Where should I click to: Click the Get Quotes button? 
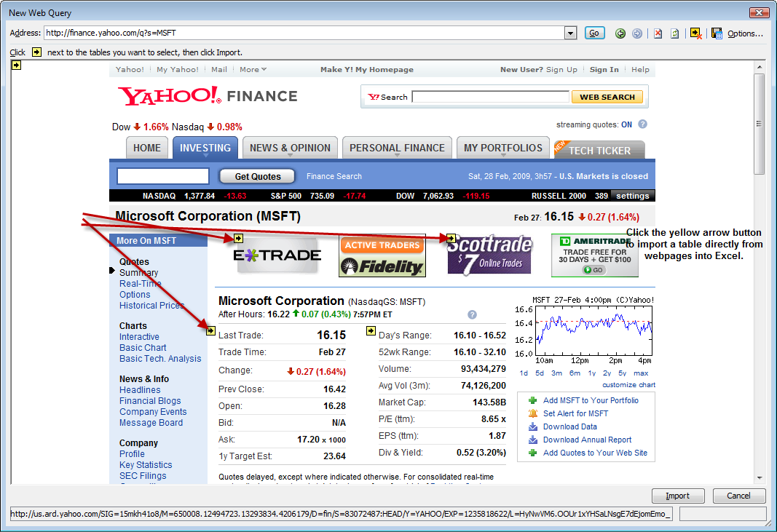pos(258,176)
